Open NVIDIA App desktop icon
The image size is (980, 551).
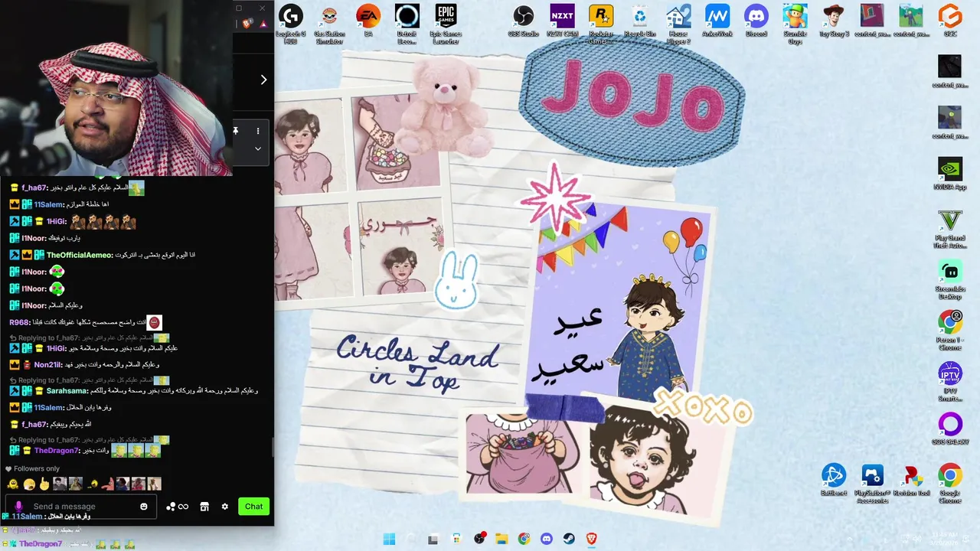(949, 174)
